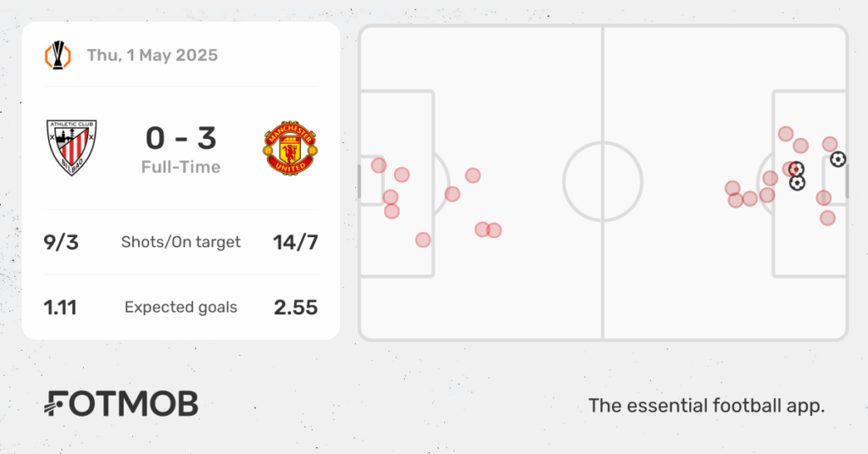Click the pitch center circle
Viewport: 868px width, 454px height.
(x=603, y=181)
